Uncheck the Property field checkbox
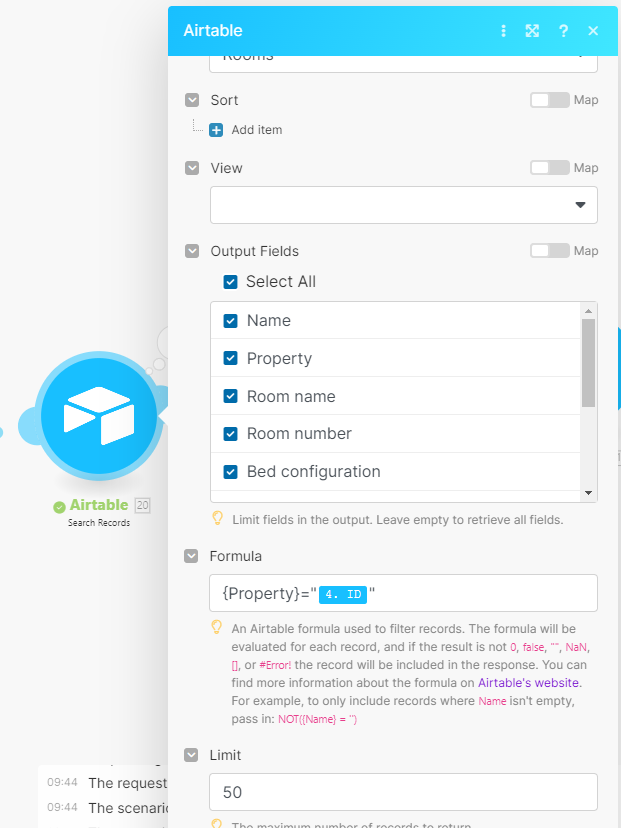This screenshot has width=621, height=828. point(230,358)
